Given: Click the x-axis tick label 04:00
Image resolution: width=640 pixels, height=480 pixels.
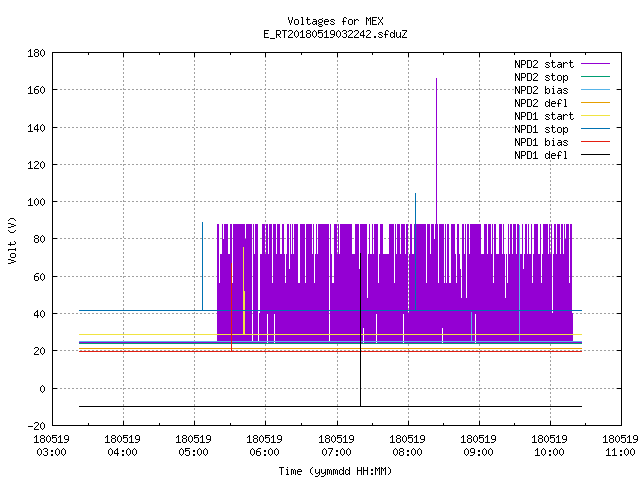Looking at the screenshot, I should tap(123, 452).
